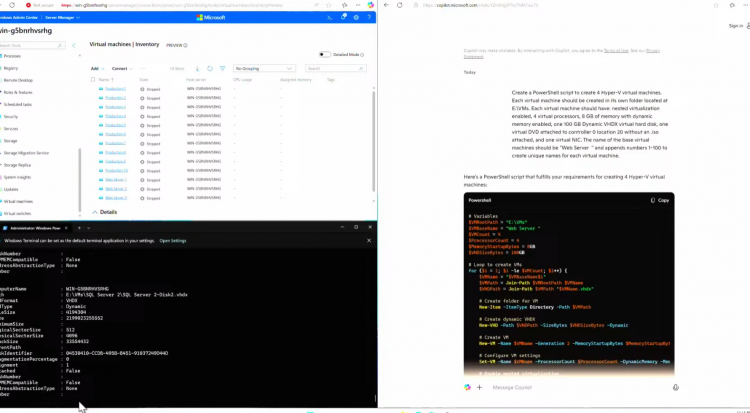Collapse the tools sidebar with chevron

pos(74,45)
